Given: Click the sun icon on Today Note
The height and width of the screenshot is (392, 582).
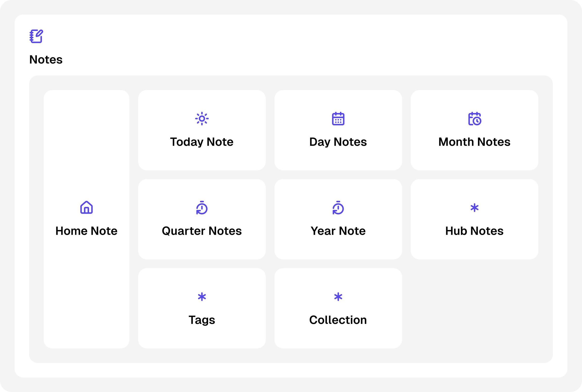Looking at the screenshot, I should click(x=202, y=118).
